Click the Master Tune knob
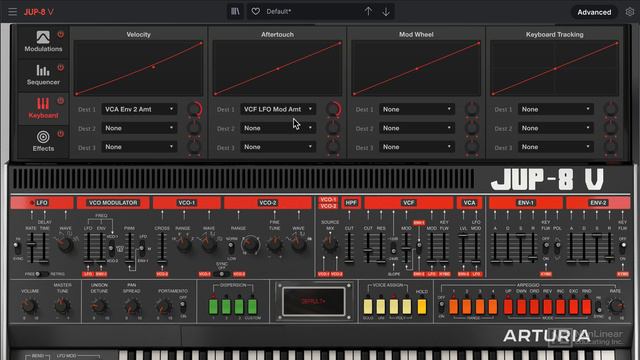 [62, 305]
